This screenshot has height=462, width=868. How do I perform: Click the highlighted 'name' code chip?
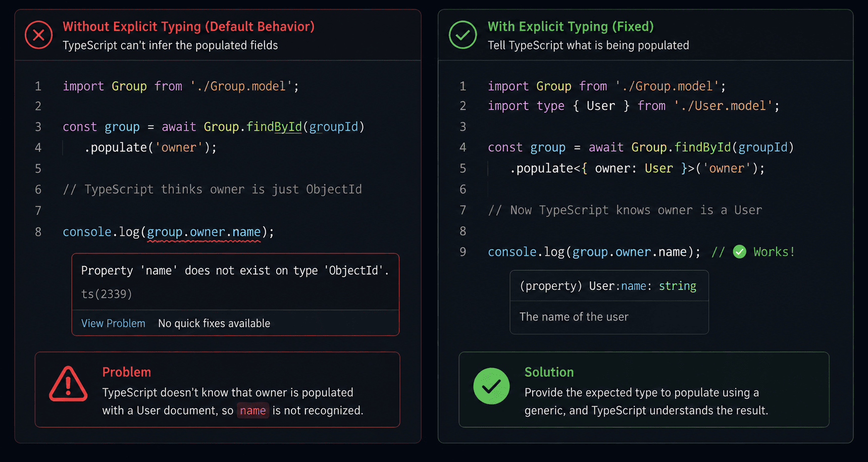point(253,410)
